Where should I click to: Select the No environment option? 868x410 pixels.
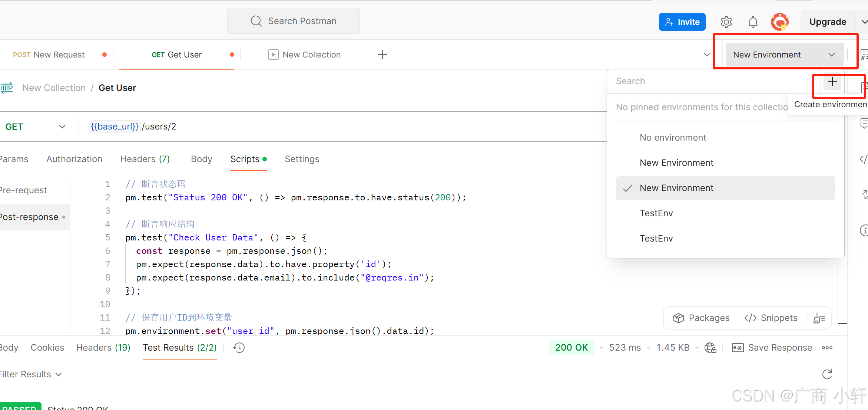(673, 138)
